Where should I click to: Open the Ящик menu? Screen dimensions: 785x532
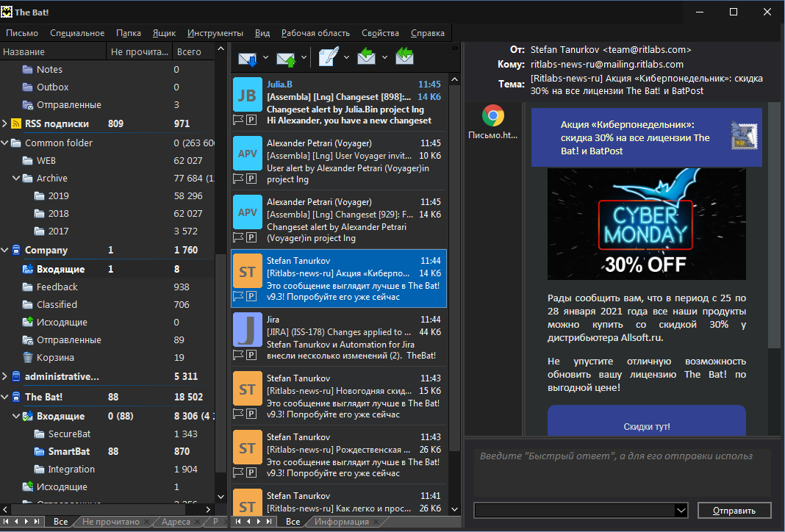pyautogui.click(x=164, y=33)
